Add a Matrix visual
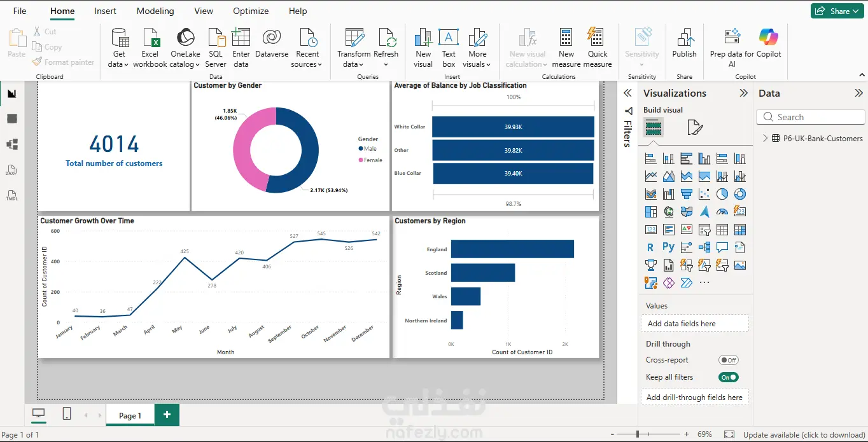 tap(739, 230)
